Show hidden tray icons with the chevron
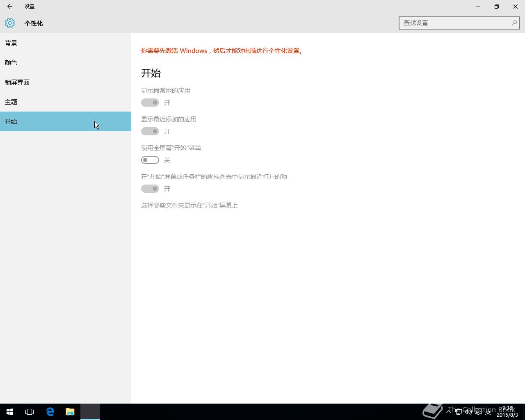The width and height of the screenshot is (525, 420). 449,412
